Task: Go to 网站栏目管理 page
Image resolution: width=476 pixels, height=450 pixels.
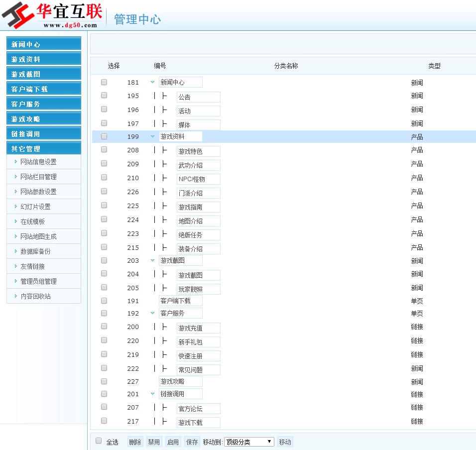Action: pos(38,177)
